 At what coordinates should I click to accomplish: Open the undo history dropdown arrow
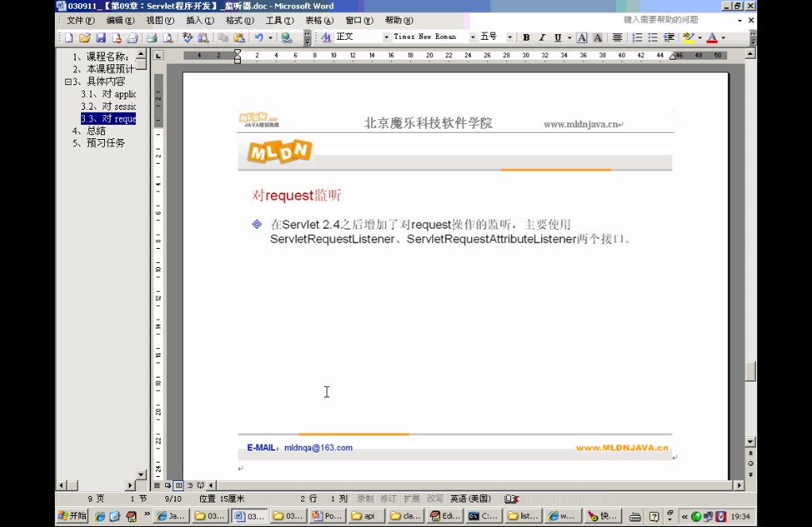click(270, 37)
